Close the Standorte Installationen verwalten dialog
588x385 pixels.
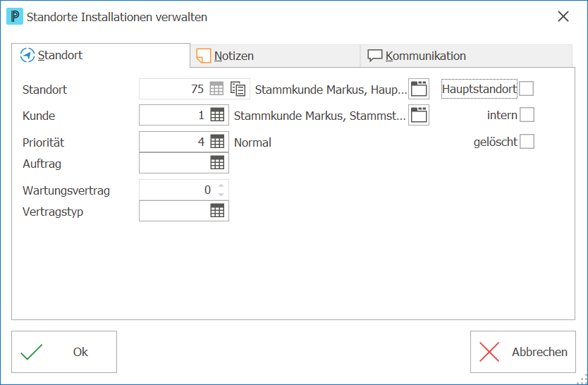coord(563,16)
